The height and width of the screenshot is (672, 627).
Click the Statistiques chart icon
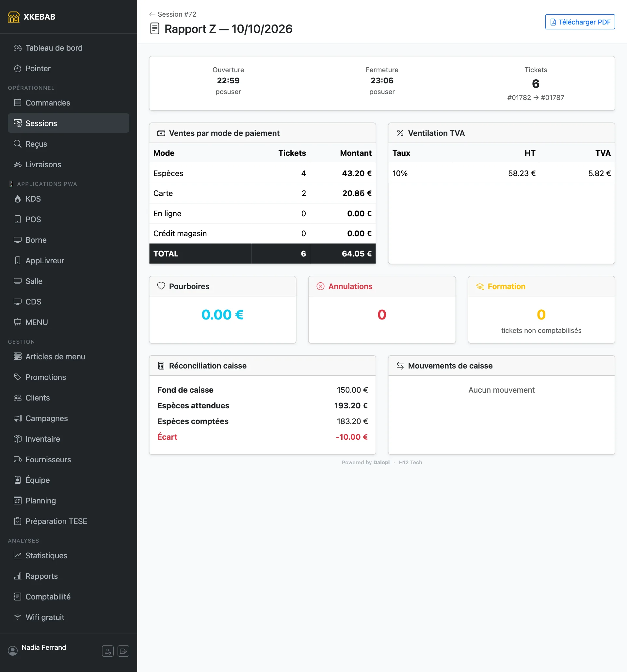coord(18,555)
